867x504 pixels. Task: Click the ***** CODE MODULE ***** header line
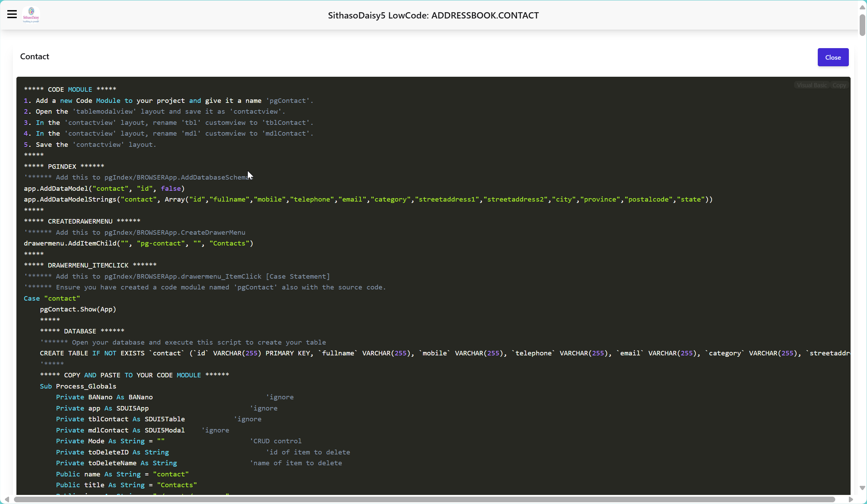coord(70,89)
